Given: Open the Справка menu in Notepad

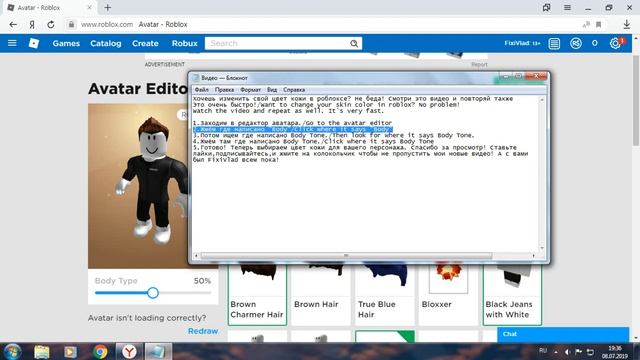Looking at the screenshot, I should coord(294,90).
